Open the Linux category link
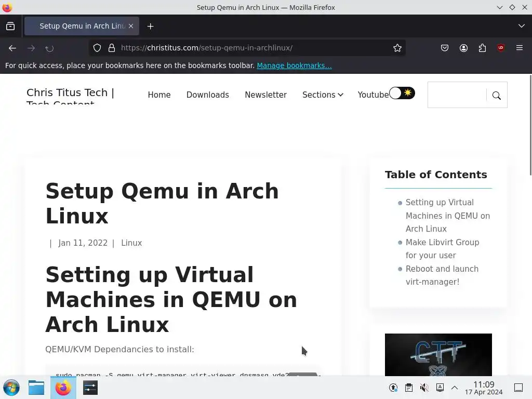Screen dimensions: 532x399 tap(131, 243)
